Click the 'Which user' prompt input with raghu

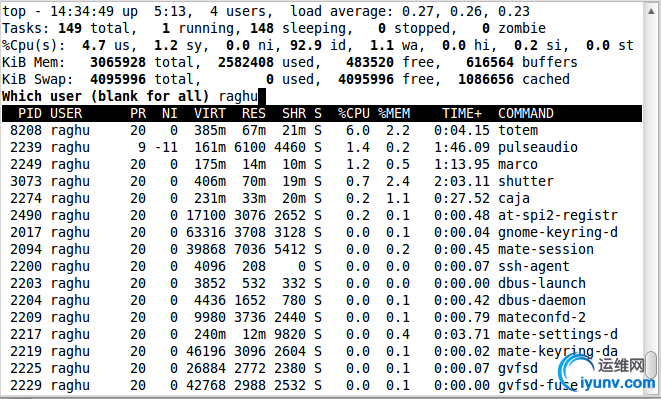pyautogui.click(x=241, y=96)
